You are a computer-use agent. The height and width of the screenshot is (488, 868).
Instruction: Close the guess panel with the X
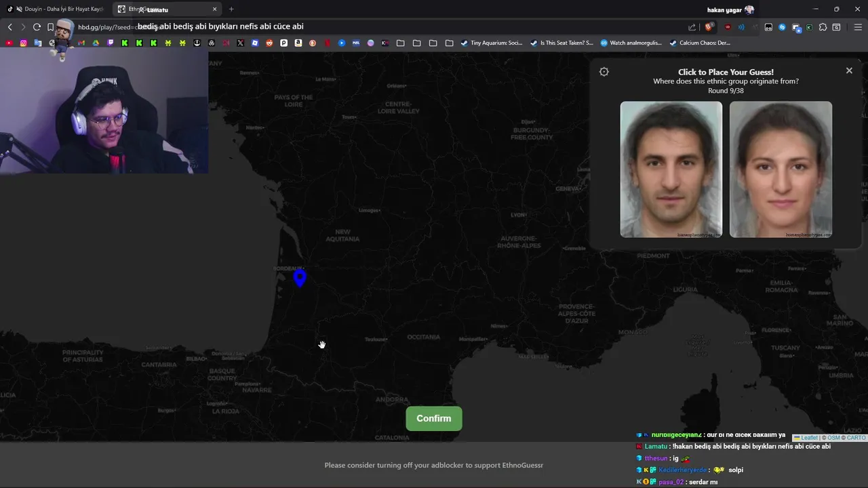point(849,70)
